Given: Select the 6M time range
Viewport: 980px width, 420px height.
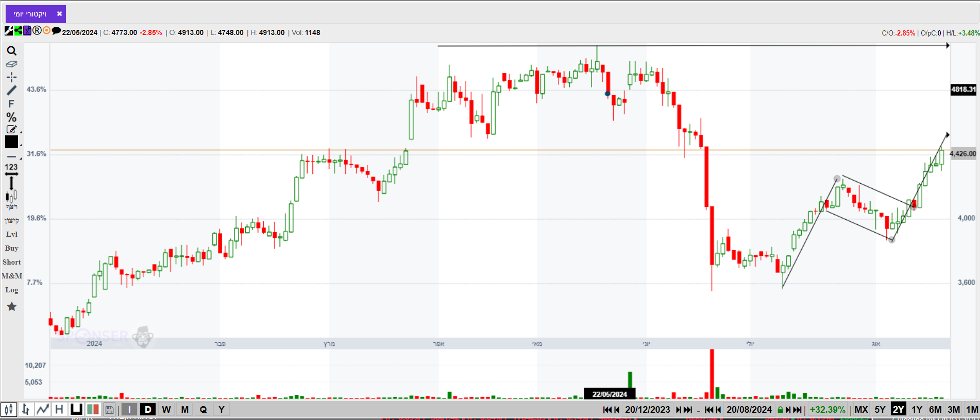Looking at the screenshot, I should point(935,410).
